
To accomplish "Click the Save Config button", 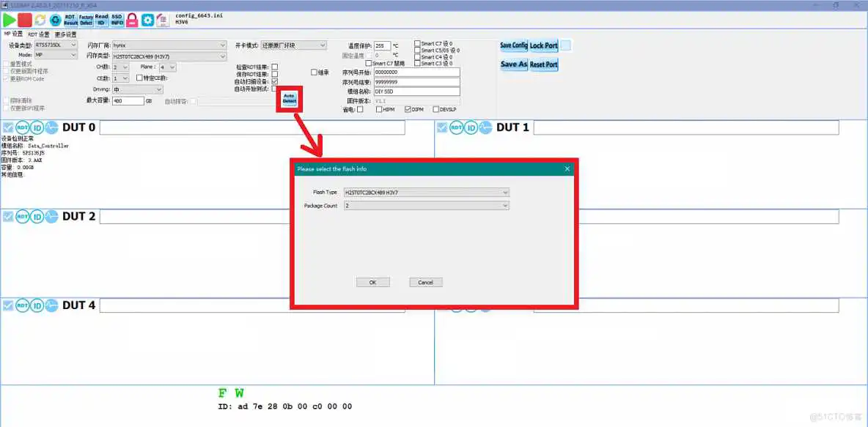I will pyautogui.click(x=513, y=45).
